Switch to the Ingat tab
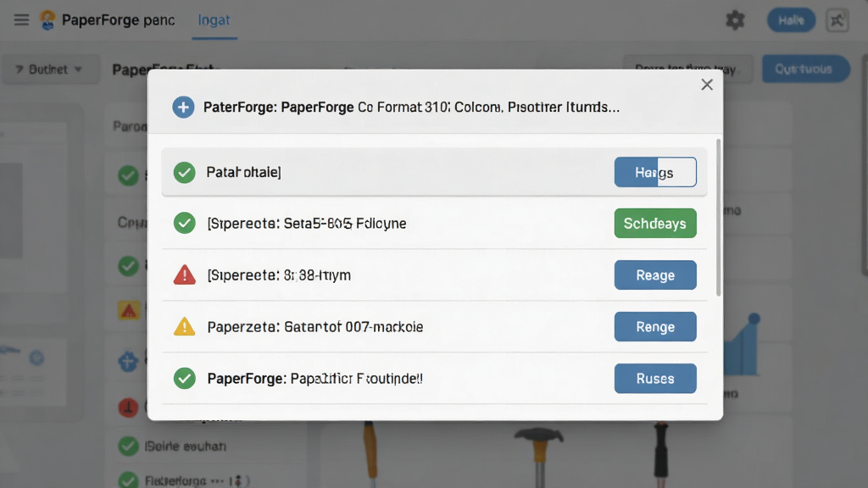Screen dimensions: 868x488 click(214, 20)
